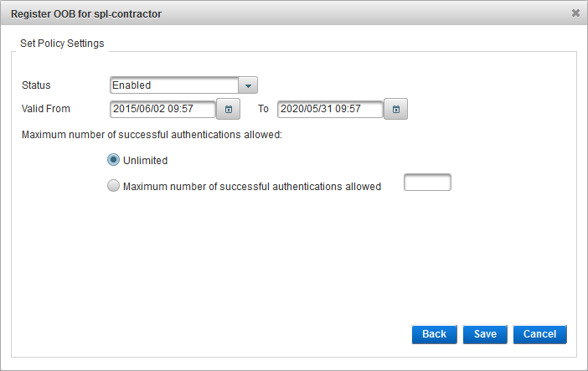588x371 pixels.
Task: Click the Unlimited option label text
Action: pos(145,160)
